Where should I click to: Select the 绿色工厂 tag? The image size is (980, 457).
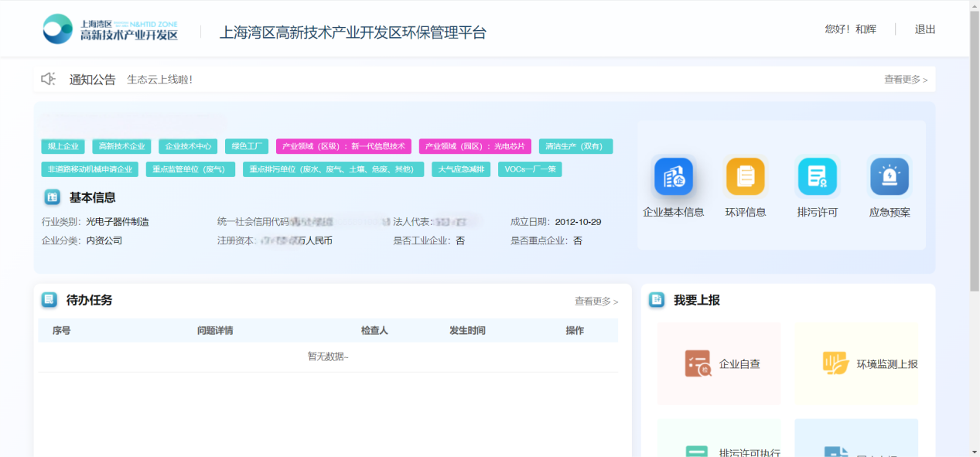(247, 146)
